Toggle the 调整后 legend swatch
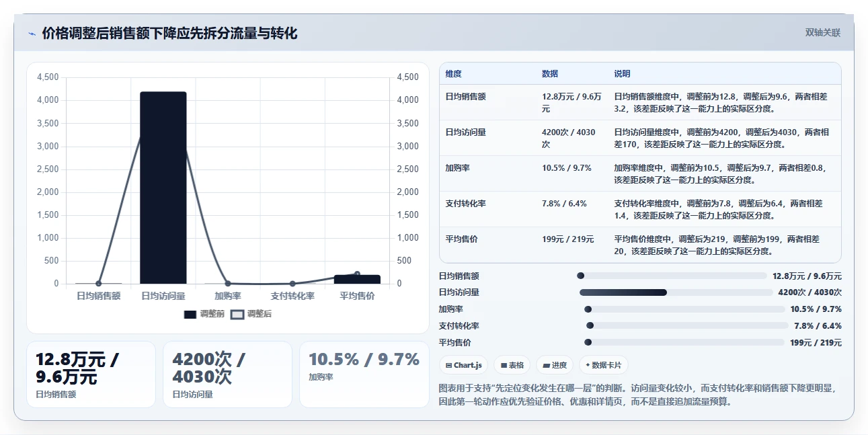 pyautogui.click(x=237, y=314)
